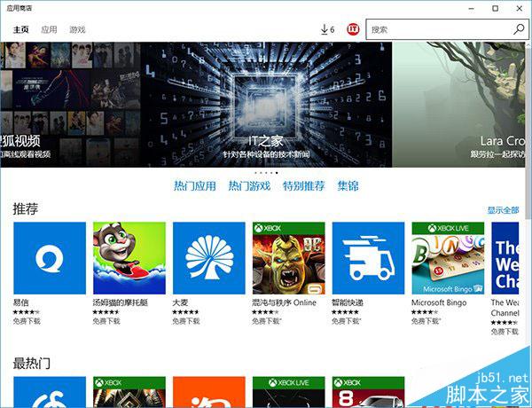Image resolution: width=532 pixels, height=408 pixels.
Task: Show all recommended apps via 显示全部
Action: (503, 210)
